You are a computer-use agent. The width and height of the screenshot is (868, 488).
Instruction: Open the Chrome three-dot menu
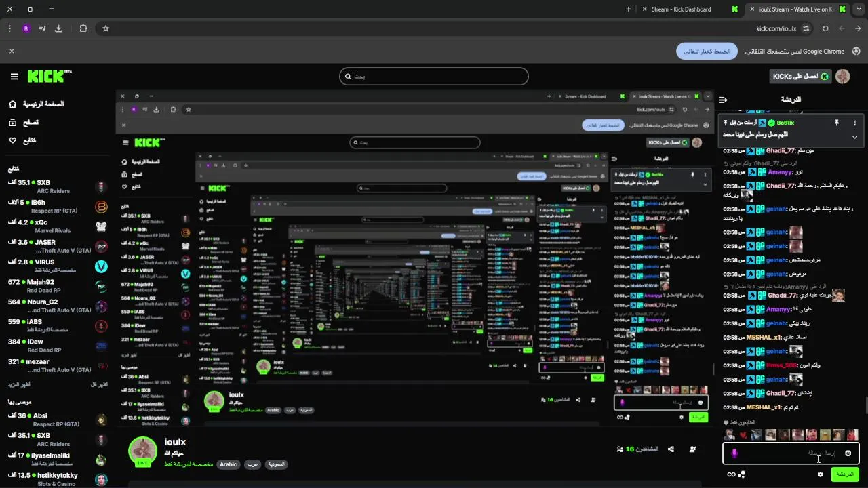(9, 28)
